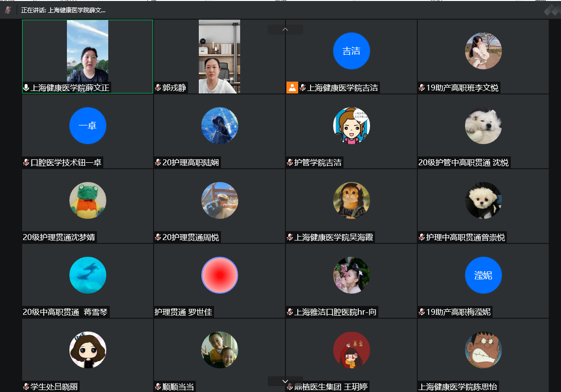The width and height of the screenshot is (561, 392).
Task: Click the muted mic icon beside 上海健康医学院吴海霞
Action: pyautogui.click(x=290, y=238)
